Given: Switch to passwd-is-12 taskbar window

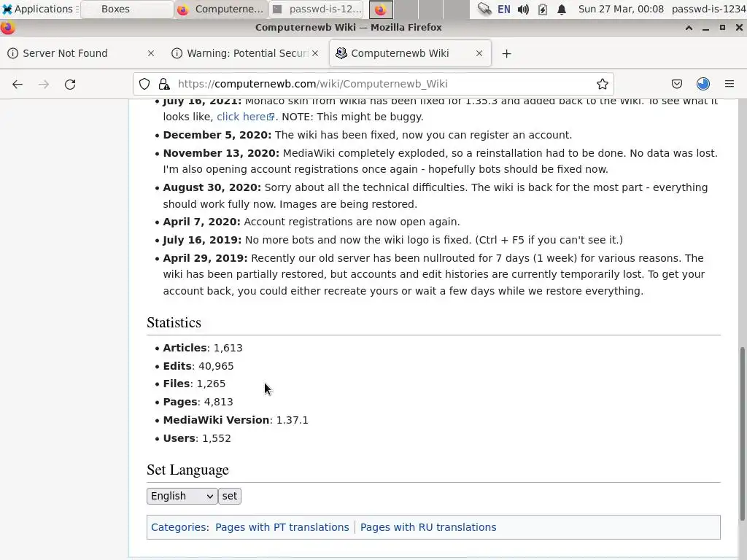Looking at the screenshot, I should [317, 9].
